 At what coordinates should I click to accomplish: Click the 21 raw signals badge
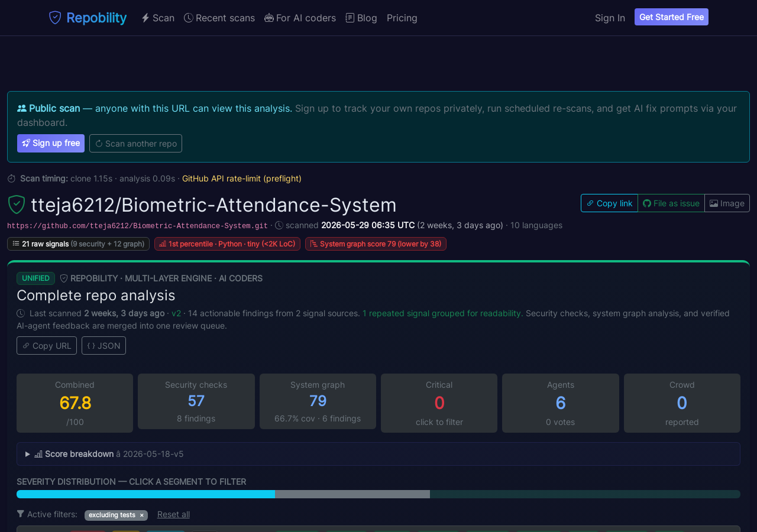click(78, 244)
